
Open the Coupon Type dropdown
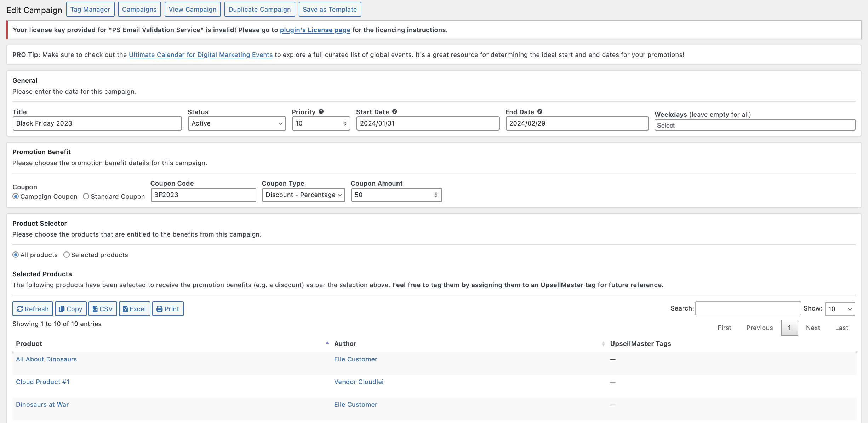(x=303, y=195)
